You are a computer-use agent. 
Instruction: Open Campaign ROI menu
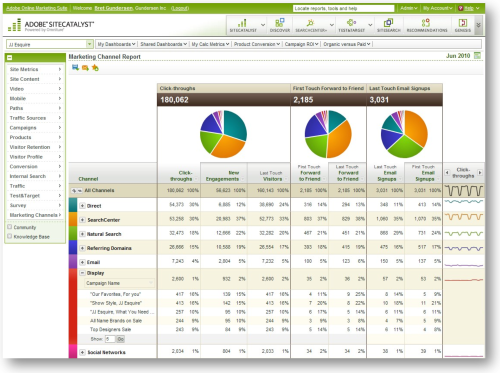[301, 44]
